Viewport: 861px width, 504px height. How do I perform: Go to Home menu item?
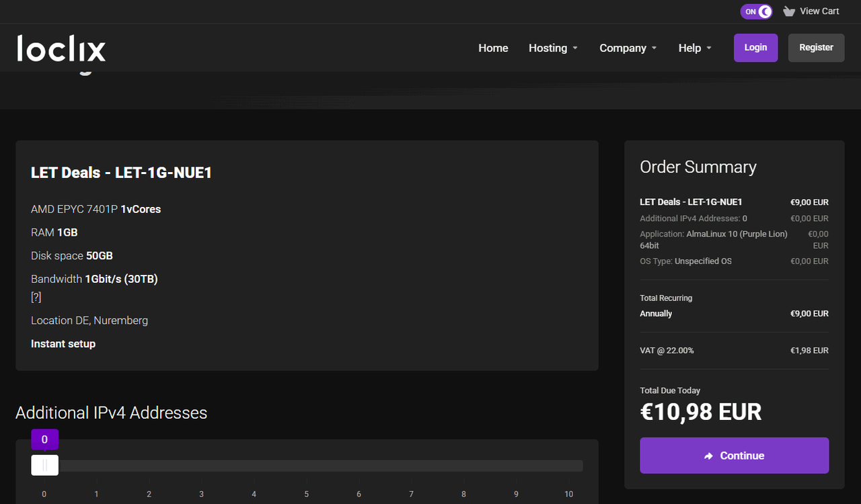pyautogui.click(x=493, y=48)
